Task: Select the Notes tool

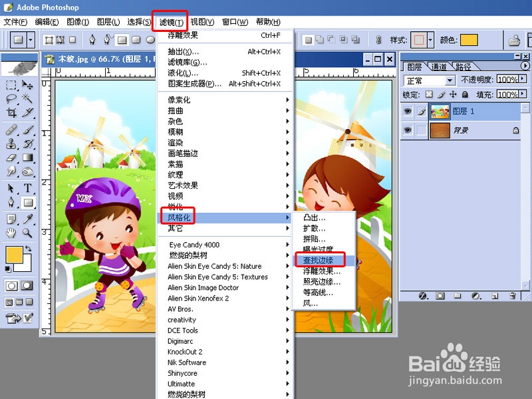Action: pyautogui.click(x=11, y=219)
